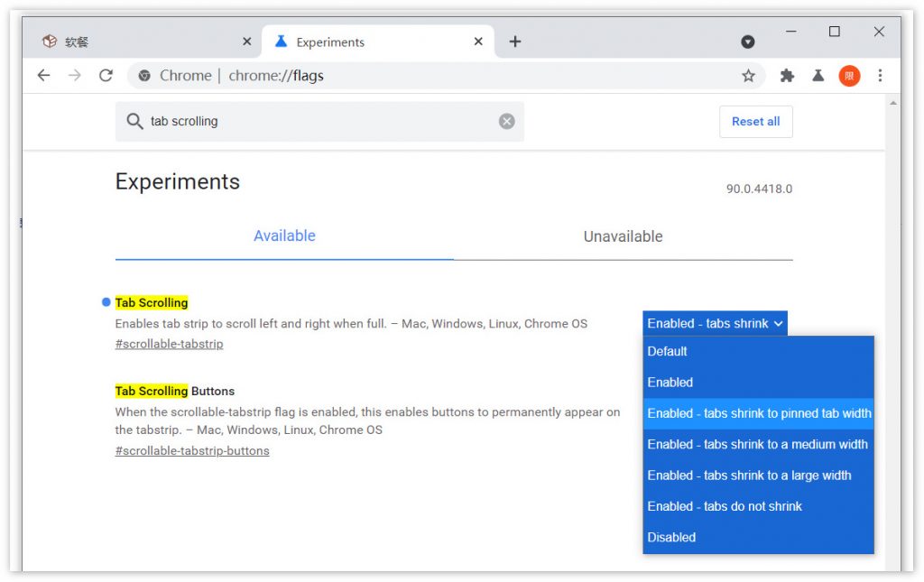Viewport: 924px width, 582px height.
Task: Open the Experiments flask icon in toolbar
Action: 818,76
